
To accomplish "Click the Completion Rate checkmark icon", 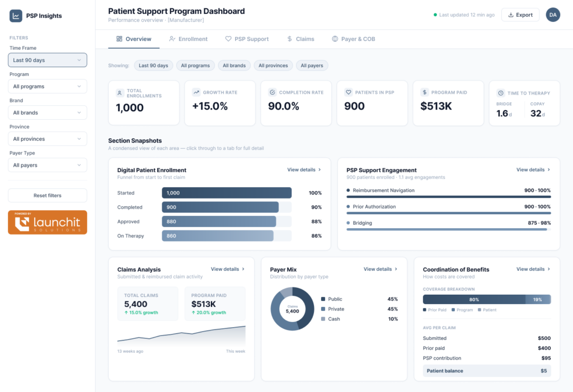I will click(x=273, y=92).
